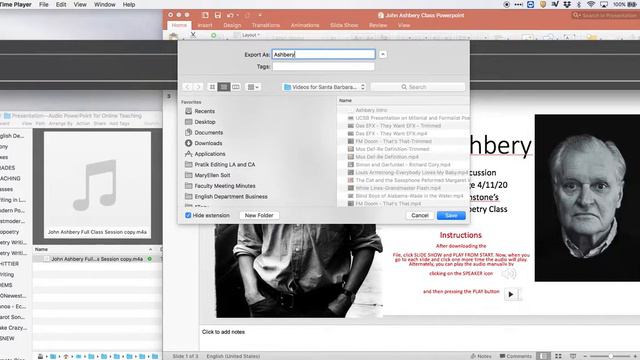Screen dimensions: 640x360
Task: Switch to Normal view in status bar
Action: tap(543, 356)
